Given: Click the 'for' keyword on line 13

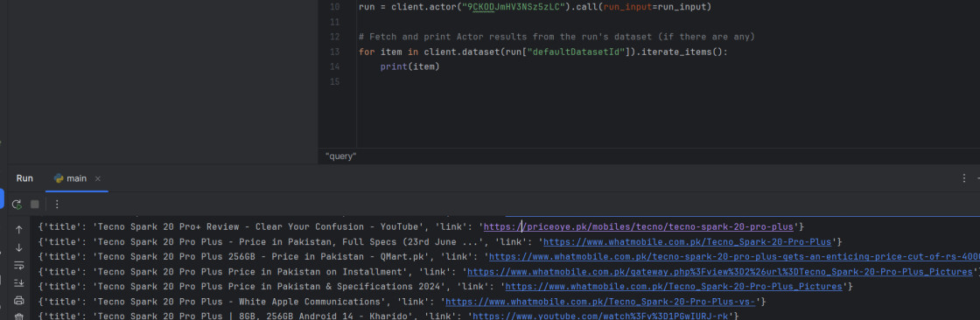Looking at the screenshot, I should point(367,52).
